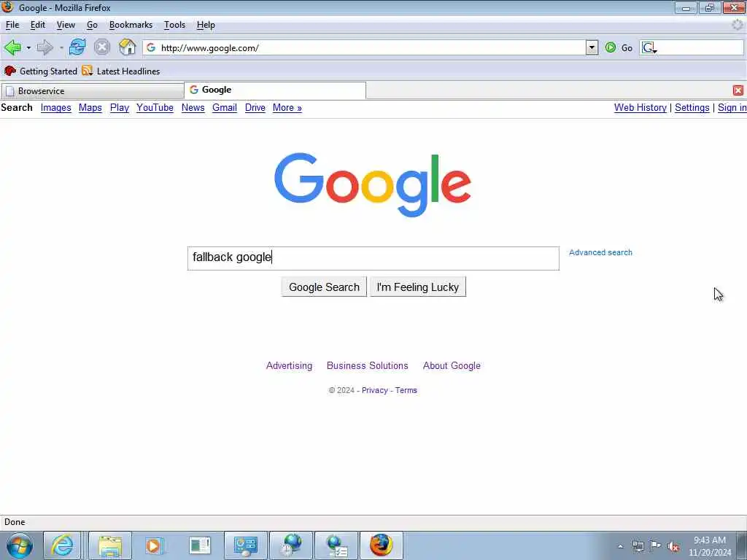
Task: Click the Forward navigation arrow
Action: click(x=44, y=47)
